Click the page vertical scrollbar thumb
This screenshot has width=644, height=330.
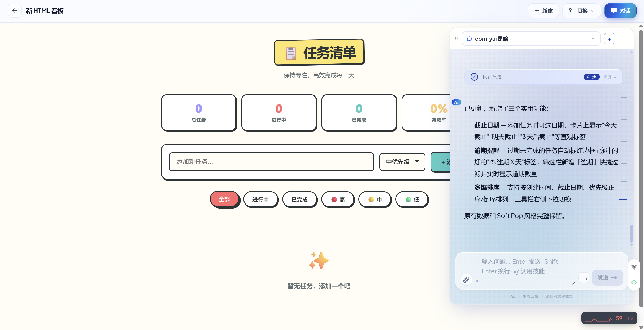click(641, 168)
